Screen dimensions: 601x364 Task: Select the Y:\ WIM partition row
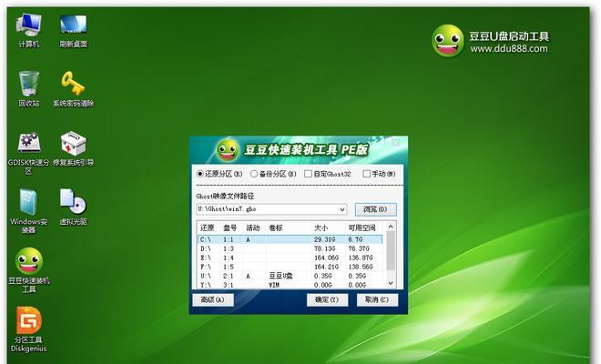(290, 285)
